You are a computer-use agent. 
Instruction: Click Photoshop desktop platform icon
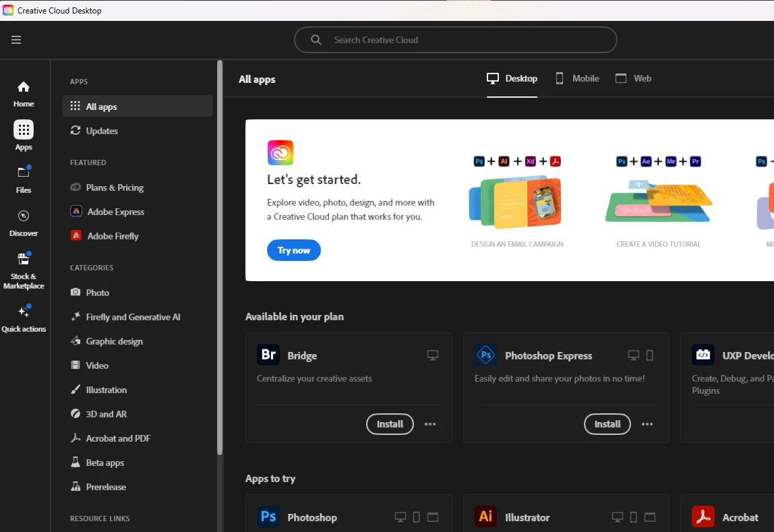coord(400,517)
